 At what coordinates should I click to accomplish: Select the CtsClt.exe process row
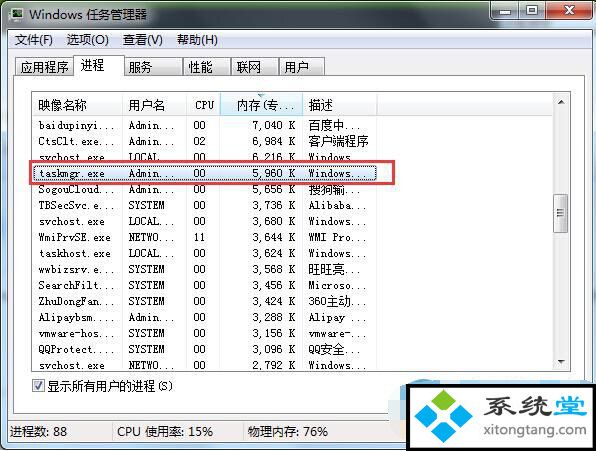tap(204, 141)
